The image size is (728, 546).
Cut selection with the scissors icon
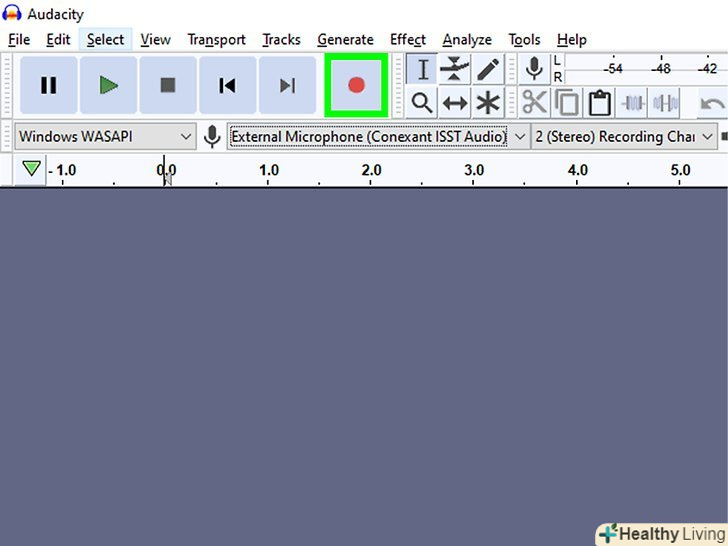[534, 102]
